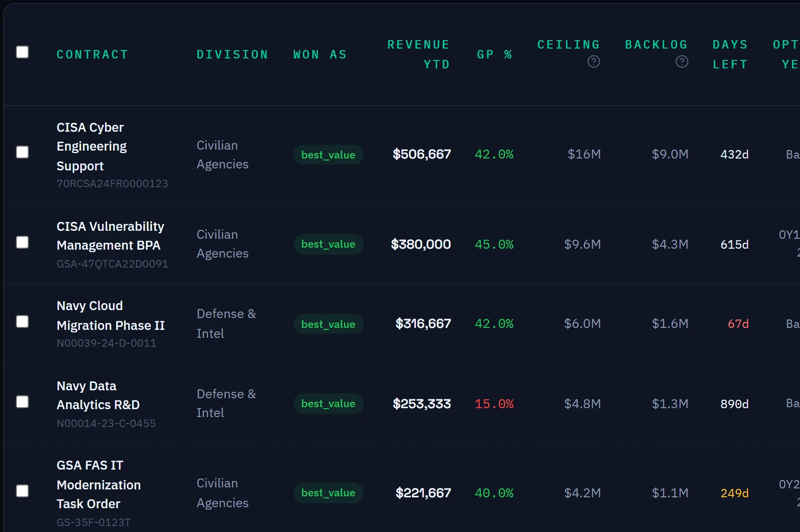Open the Backlog column help icon
Screen dimensions: 800x532
[x=682, y=61]
